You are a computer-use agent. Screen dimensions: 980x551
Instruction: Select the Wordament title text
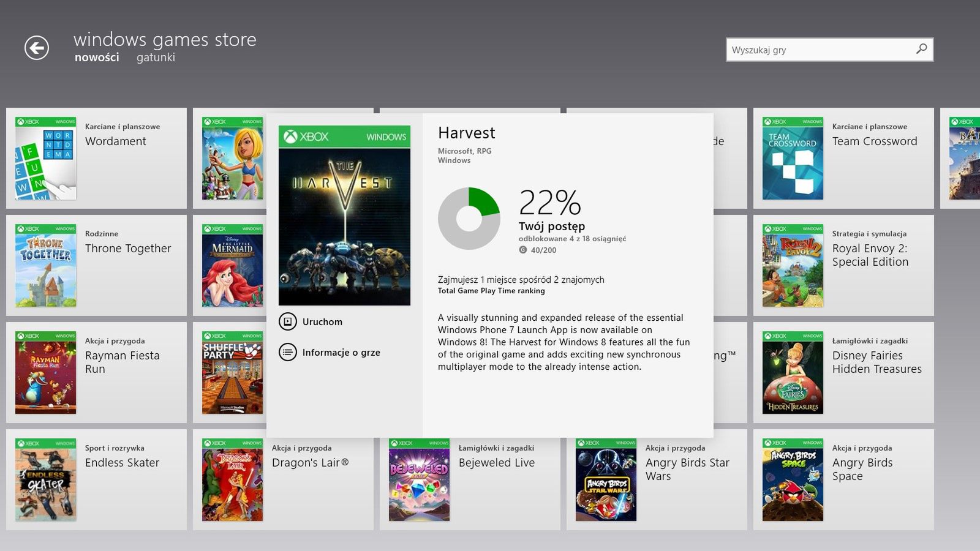coord(116,141)
